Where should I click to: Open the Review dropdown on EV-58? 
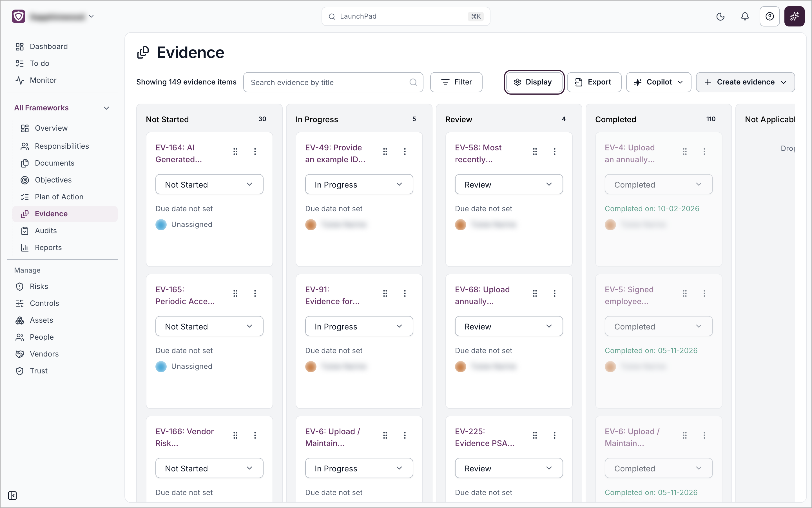coord(509,184)
